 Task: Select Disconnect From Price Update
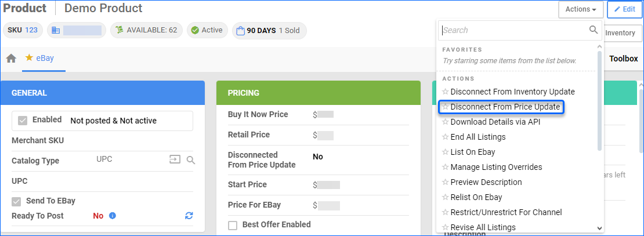point(505,107)
